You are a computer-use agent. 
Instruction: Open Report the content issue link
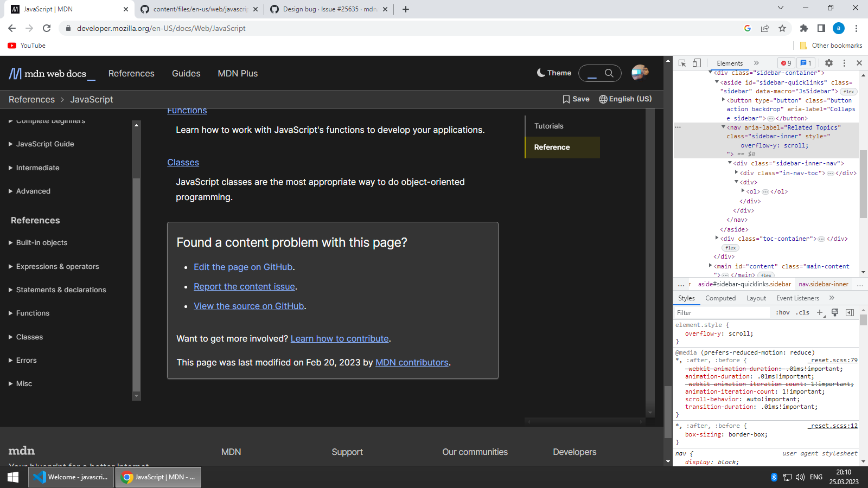click(x=244, y=286)
